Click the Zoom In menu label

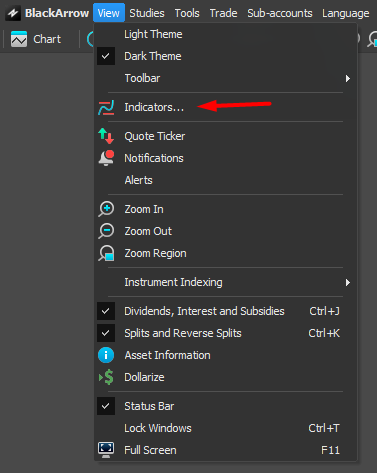tap(144, 209)
